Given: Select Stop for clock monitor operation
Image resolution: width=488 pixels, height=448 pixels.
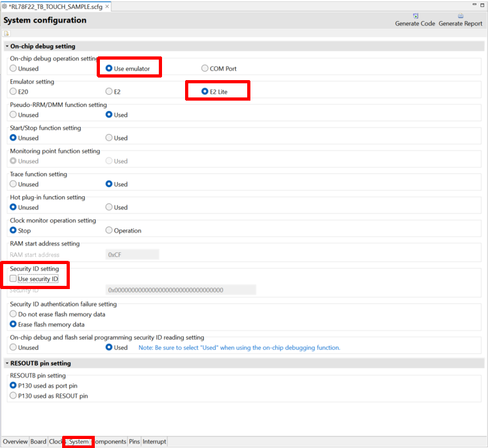Looking at the screenshot, I should pyautogui.click(x=13, y=230).
